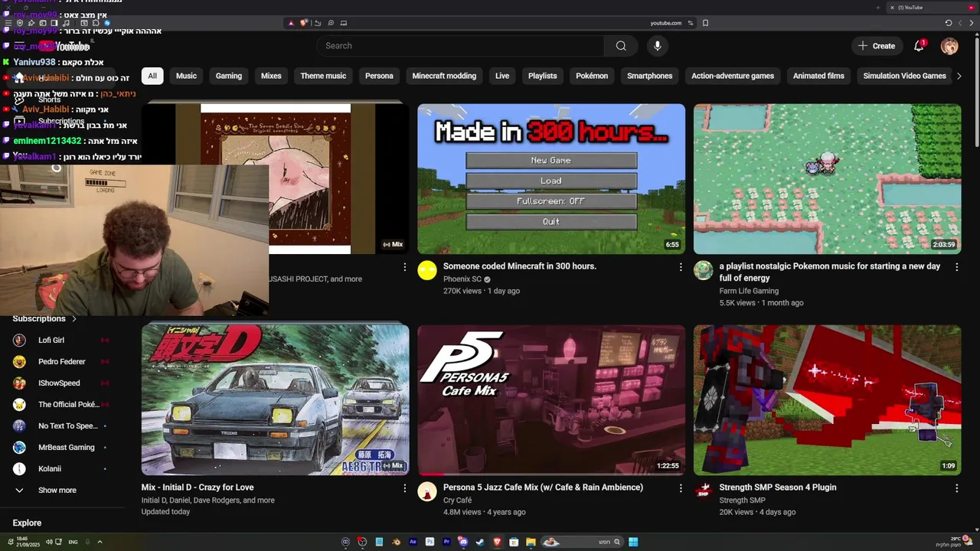980x551 pixels.
Task: Open Strength SMP channel avatar
Action: click(x=703, y=491)
